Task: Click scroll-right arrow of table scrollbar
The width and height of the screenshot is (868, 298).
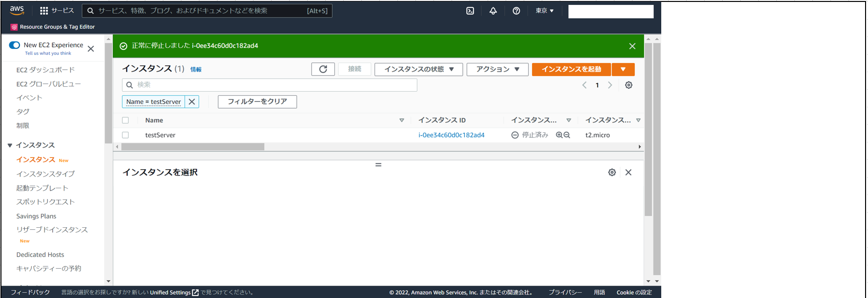Action: point(639,147)
